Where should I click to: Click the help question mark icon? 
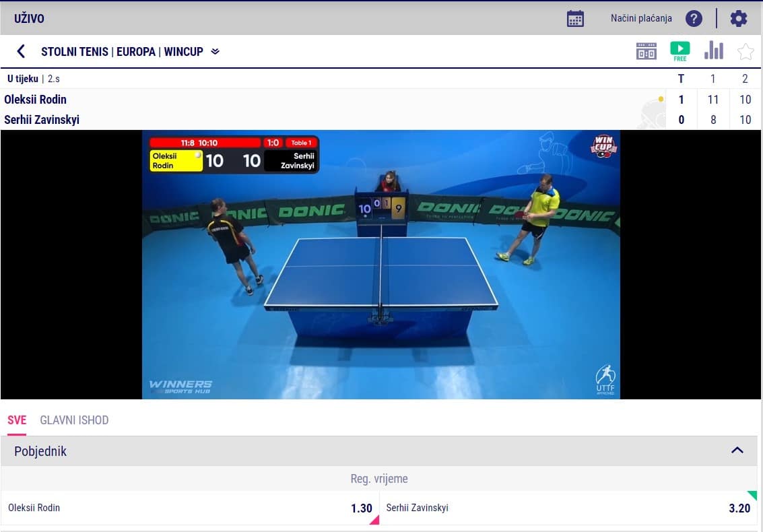[694, 18]
